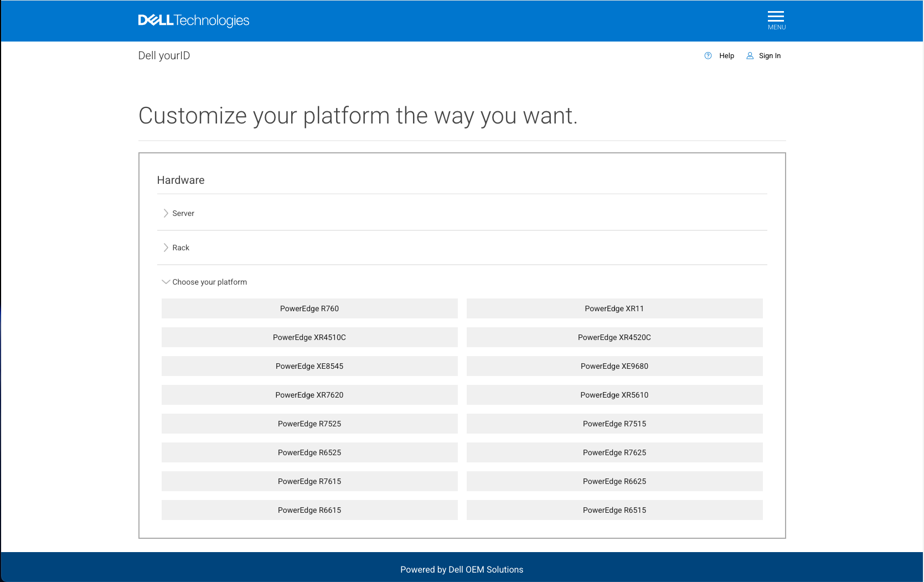924x582 pixels.
Task: Expand the Server section chevron
Action: click(166, 213)
